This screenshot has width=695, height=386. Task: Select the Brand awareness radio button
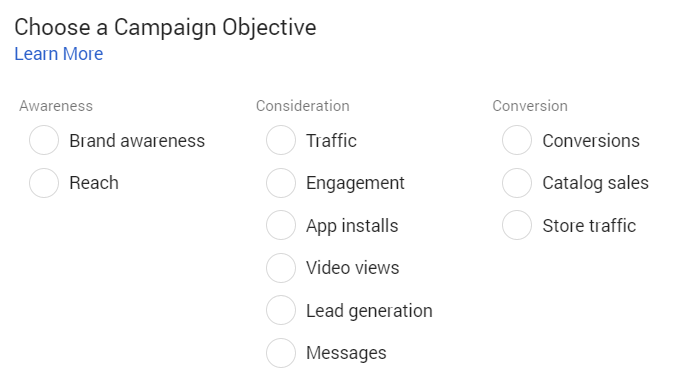coord(44,140)
